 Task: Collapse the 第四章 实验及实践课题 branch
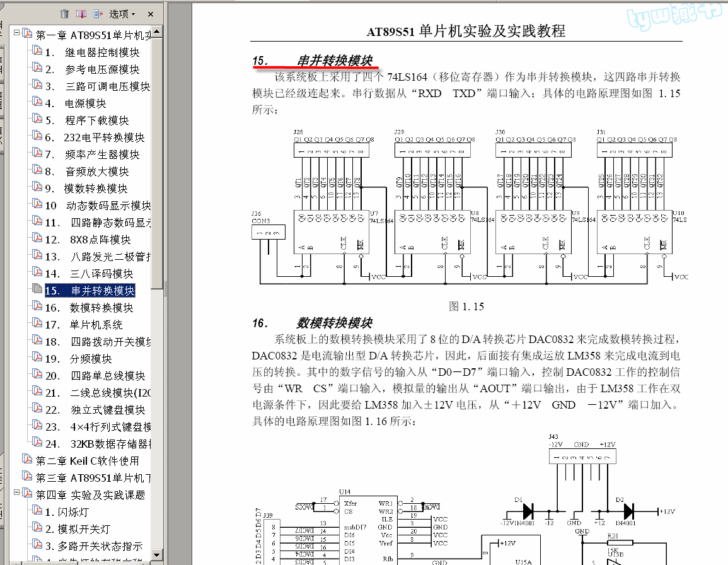(17, 492)
